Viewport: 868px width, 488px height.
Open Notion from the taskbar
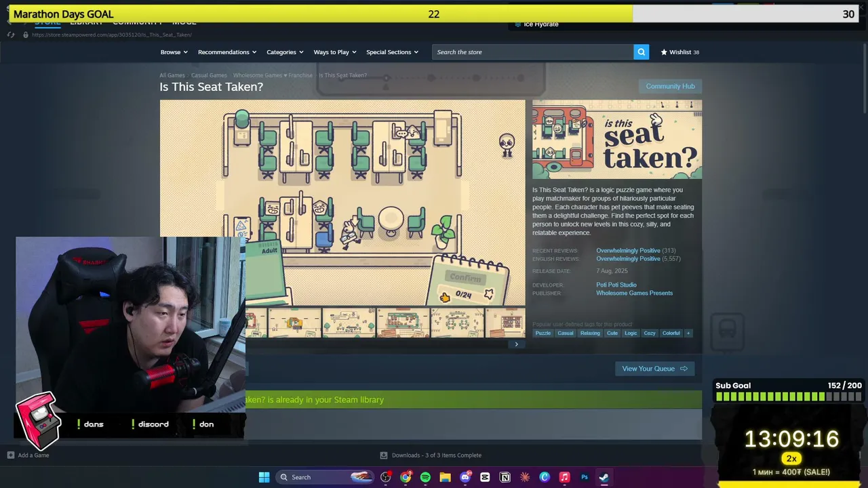505,477
